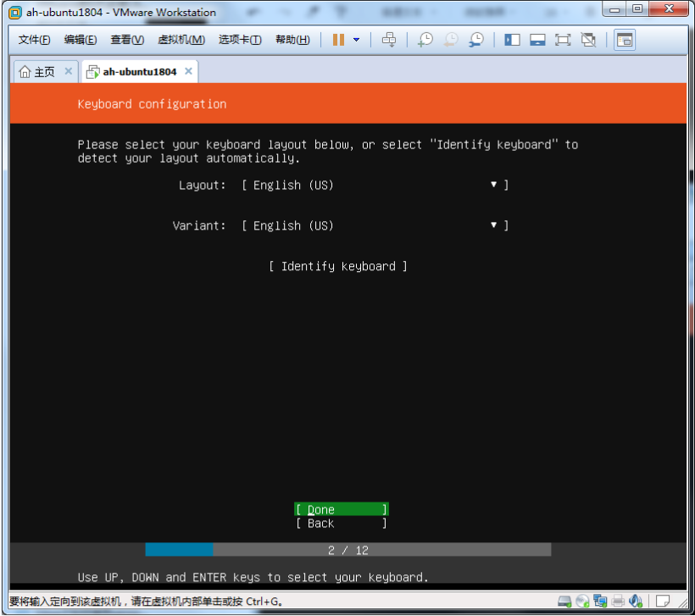
Task: Click the sound card status icon
Action: point(637,602)
